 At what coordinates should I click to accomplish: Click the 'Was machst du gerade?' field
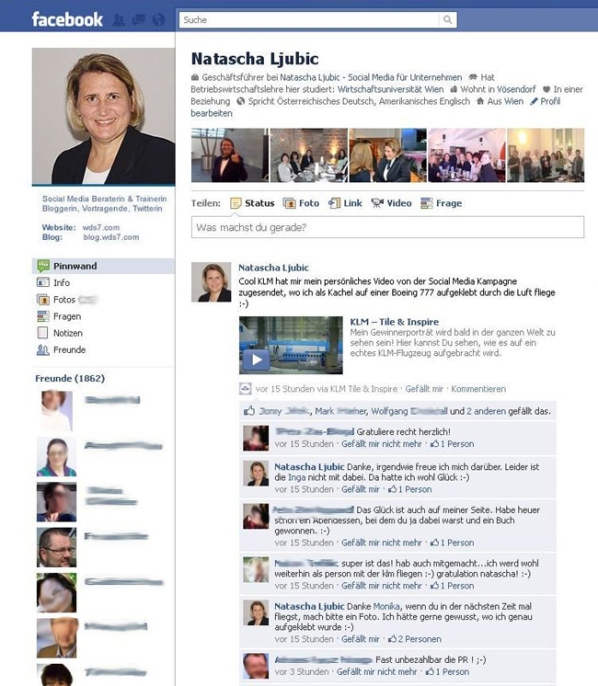click(x=388, y=227)
